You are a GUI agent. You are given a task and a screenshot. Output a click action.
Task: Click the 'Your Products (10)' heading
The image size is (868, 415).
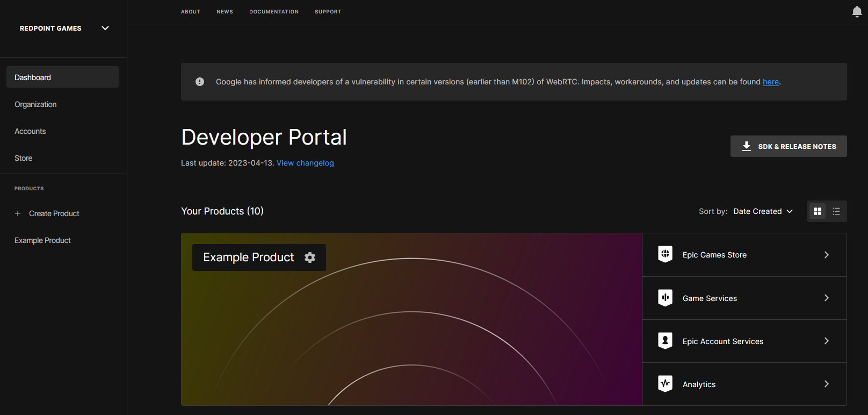coord(222,211)
